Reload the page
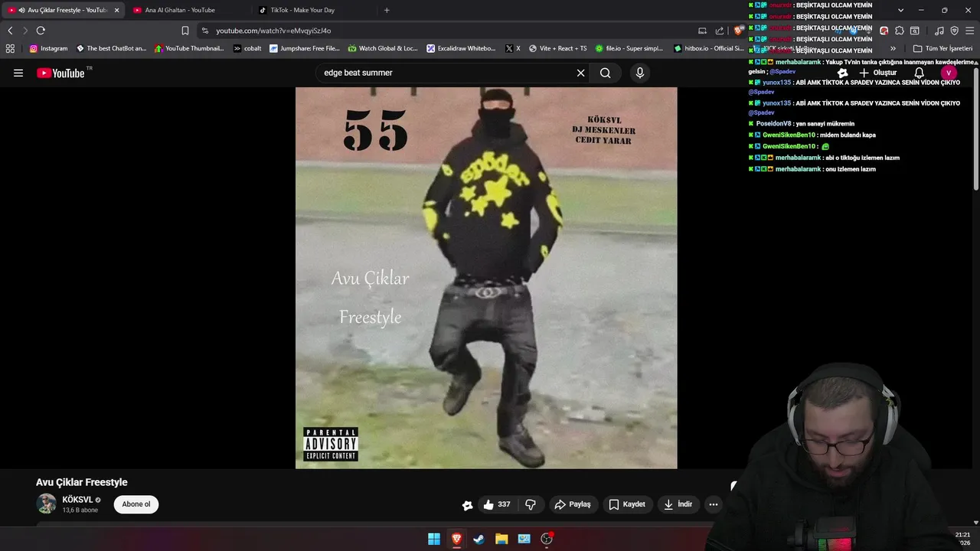The height and width of the screenshot is (551, 980). point(41,31)
